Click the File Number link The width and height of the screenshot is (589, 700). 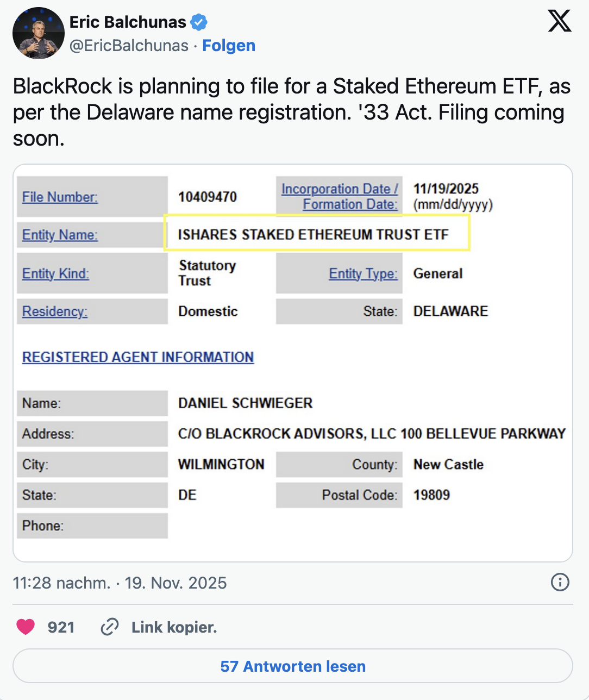(x=60, y=197)
